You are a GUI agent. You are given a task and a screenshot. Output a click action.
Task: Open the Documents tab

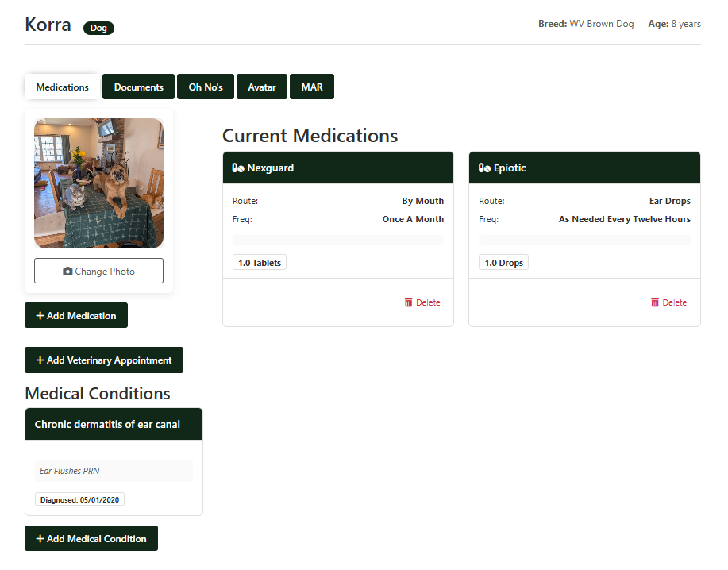pos(138,87)
